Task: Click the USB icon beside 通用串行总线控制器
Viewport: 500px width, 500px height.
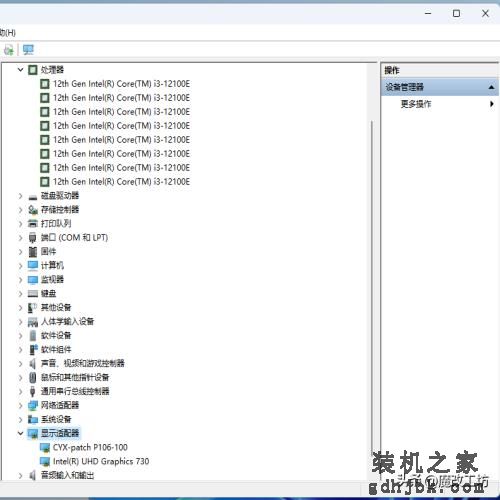Action: tap(33, 392)
